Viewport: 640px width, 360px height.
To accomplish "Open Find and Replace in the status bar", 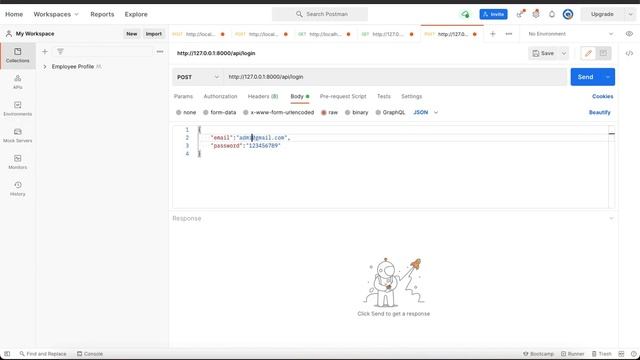I will coord(43,354).
